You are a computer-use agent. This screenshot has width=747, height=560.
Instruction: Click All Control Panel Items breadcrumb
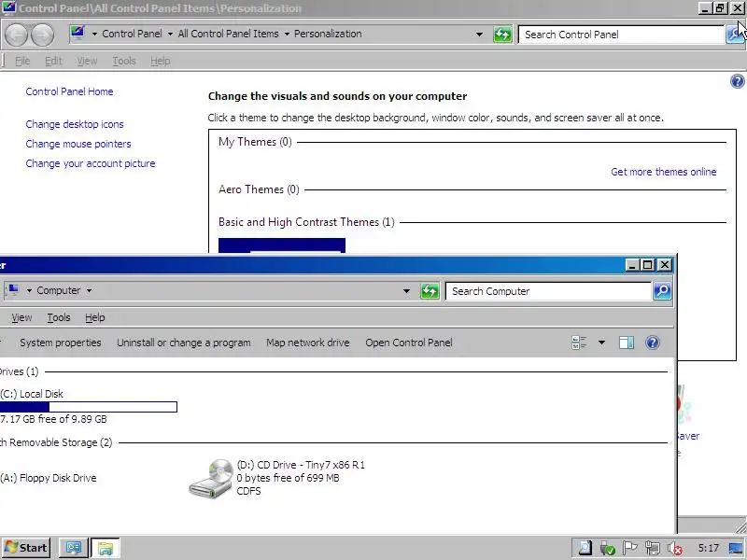point(228,34)
